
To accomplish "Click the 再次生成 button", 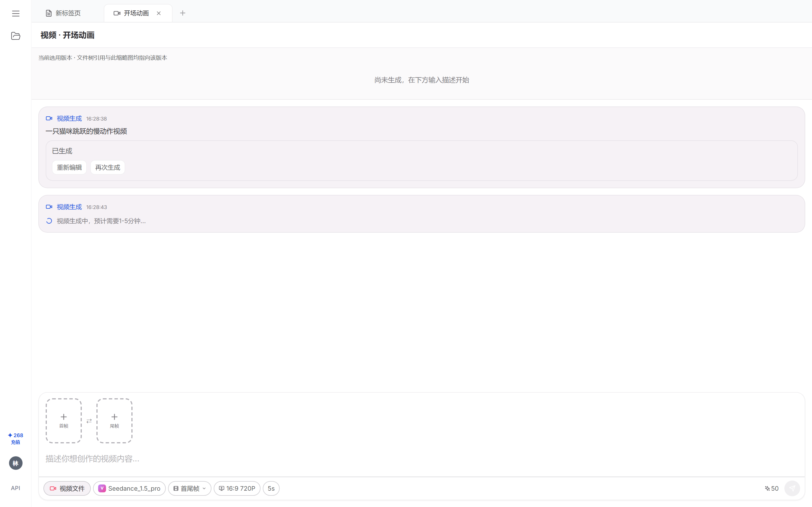I will [x=107, y=167].
